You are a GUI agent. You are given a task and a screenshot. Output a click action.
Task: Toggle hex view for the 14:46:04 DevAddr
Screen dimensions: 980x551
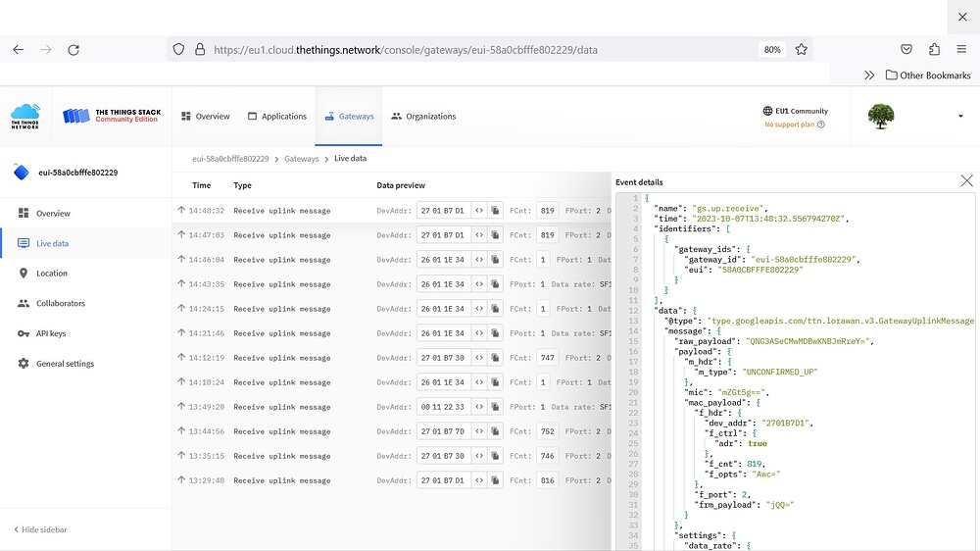[x=479, y=260]
